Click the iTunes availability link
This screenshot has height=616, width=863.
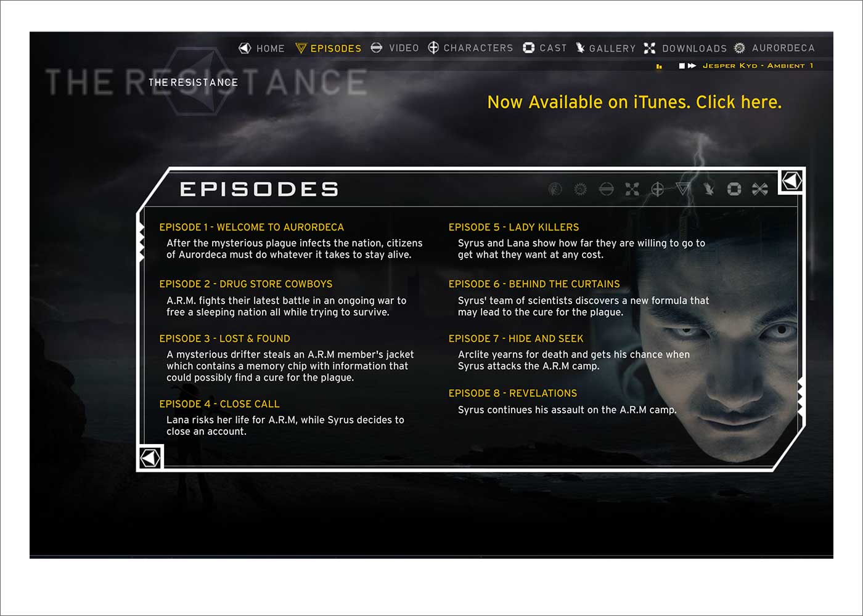(634, 102)
